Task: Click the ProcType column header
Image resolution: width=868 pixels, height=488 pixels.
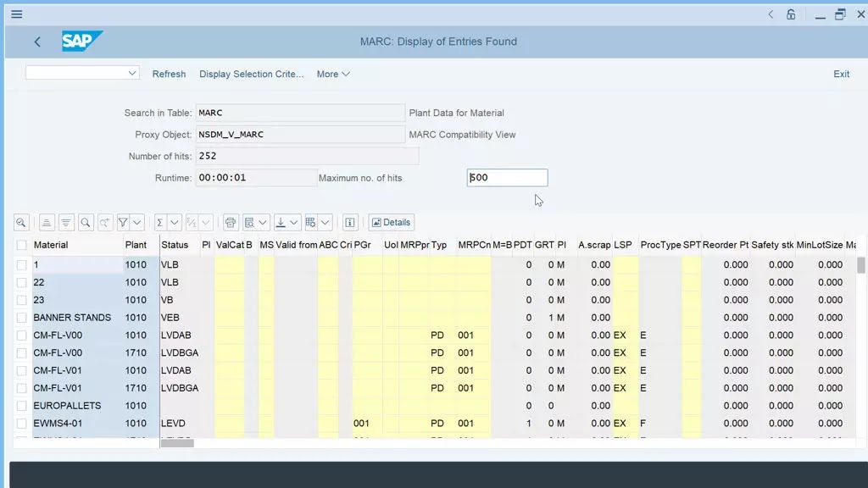Action: 660,245
